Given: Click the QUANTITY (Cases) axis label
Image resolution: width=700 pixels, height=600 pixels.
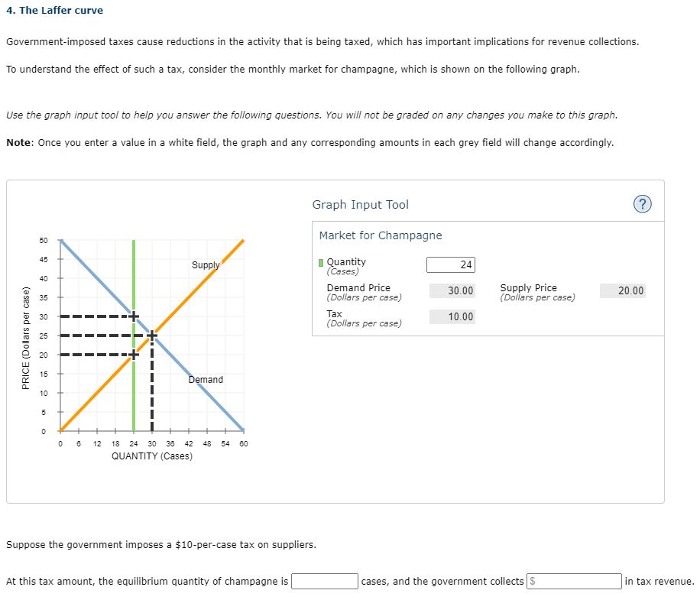Looking at the screenshot, I should coord(151,456).
